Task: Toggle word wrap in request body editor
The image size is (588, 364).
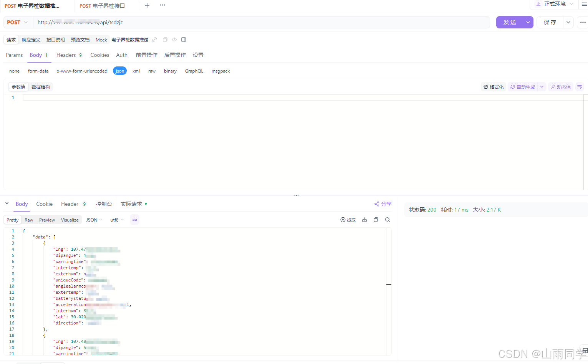Action: pos(580,87)
